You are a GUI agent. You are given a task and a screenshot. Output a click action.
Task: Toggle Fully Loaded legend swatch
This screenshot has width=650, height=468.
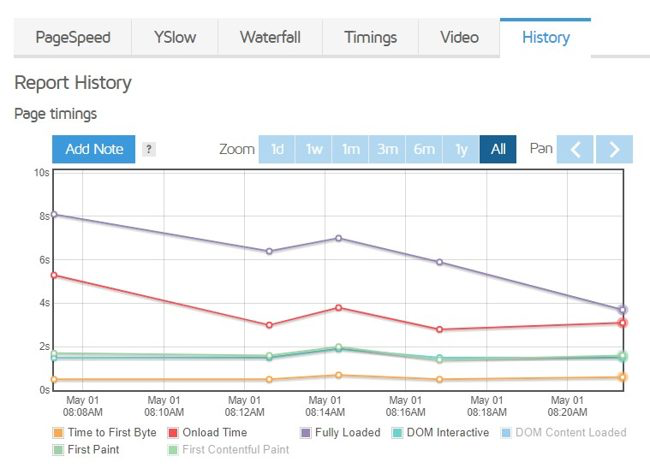(306, 433)
